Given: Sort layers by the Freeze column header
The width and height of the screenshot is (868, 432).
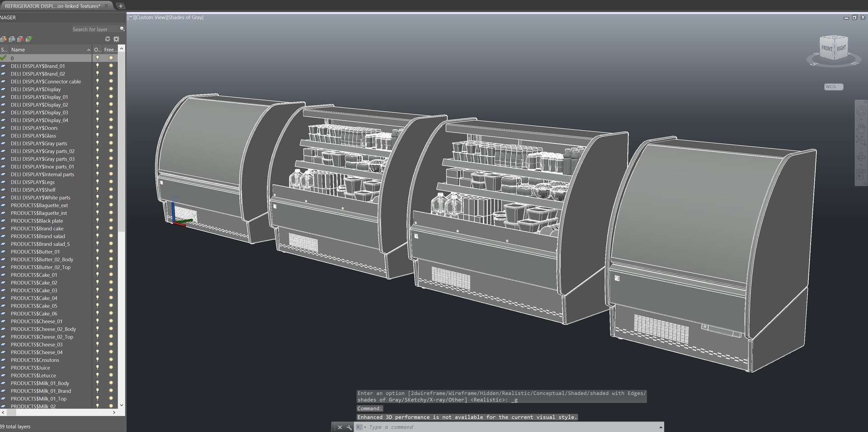Looking at the screenshot, I should click(x=110, y=50).
